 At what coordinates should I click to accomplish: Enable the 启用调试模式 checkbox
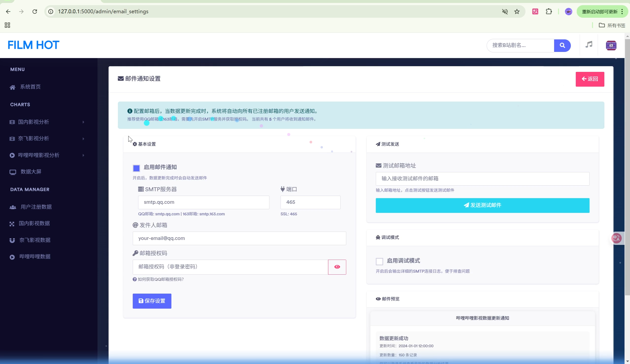pyautogui.click(x=379, y=262)
